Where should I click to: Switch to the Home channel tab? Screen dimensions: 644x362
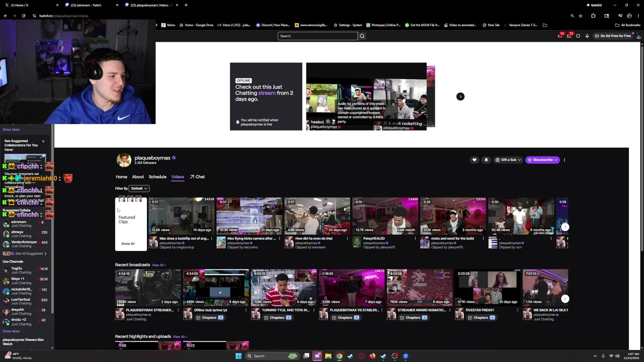(x=121, y=177)
